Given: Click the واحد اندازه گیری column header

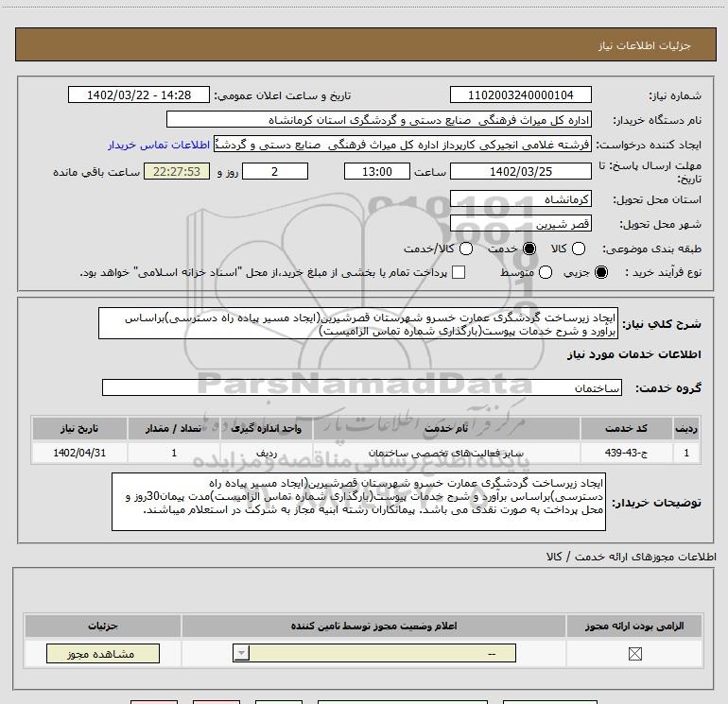Looking at the screenshot, I should tap(267, 428).
